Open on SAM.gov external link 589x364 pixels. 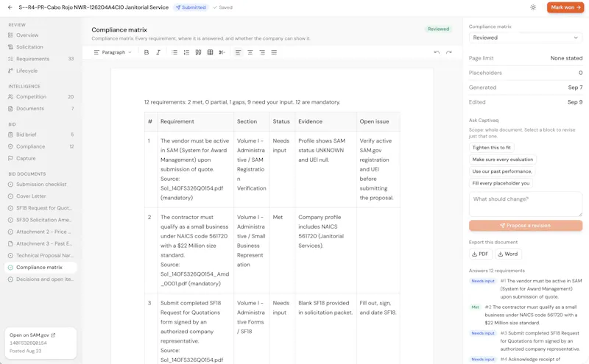(32, 335)
